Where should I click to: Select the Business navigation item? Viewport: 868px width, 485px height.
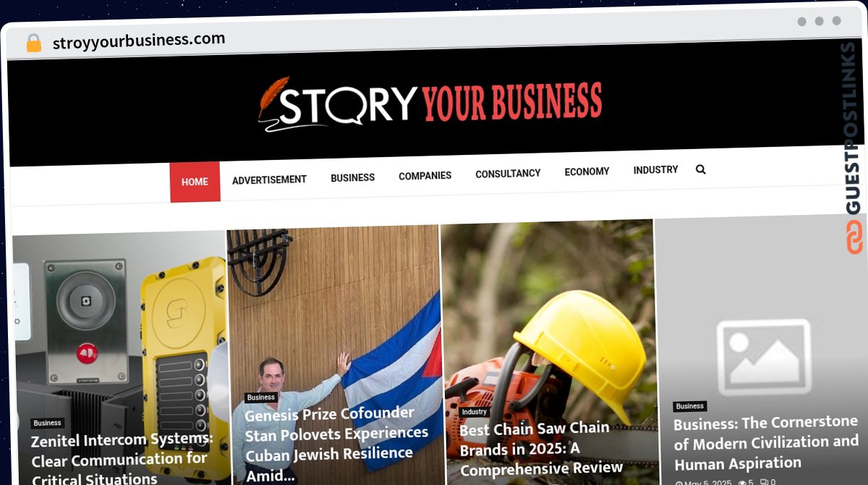point(352,177)
